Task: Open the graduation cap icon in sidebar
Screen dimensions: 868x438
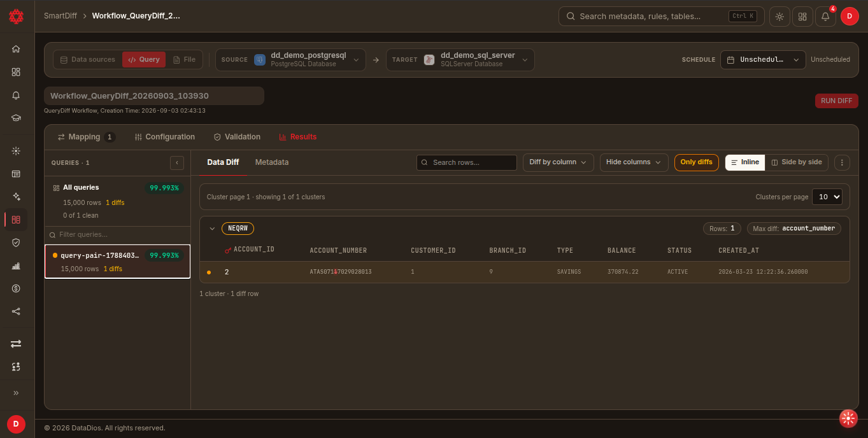Action: point(16,118)
